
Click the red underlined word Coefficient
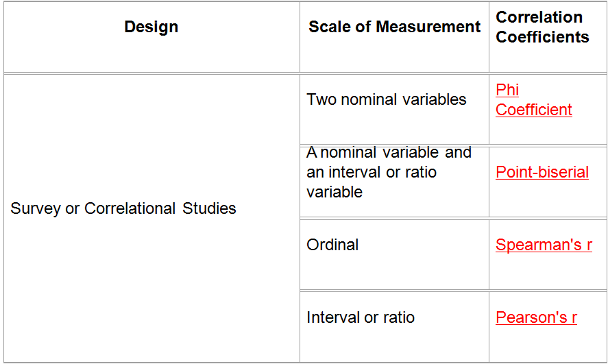click(533, 110)
